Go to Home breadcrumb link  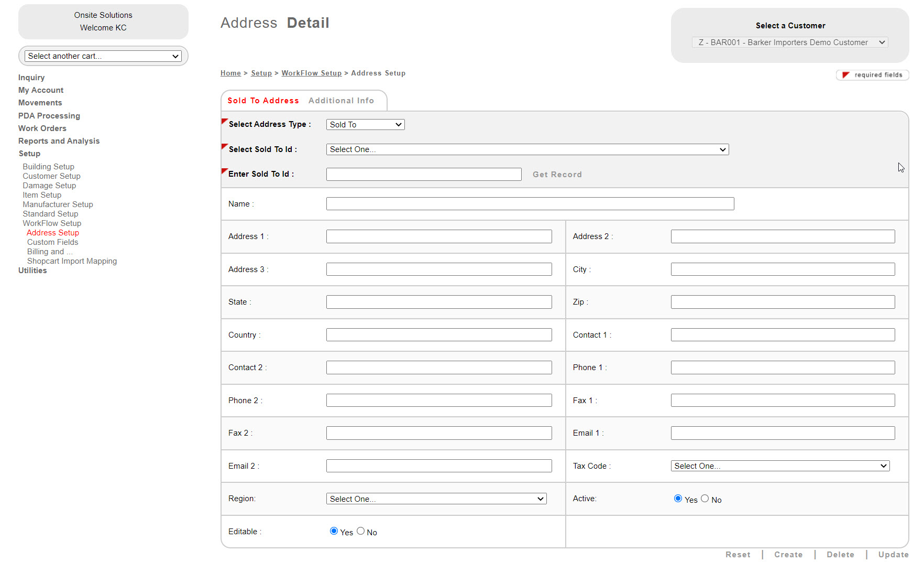tap(230, 73)
